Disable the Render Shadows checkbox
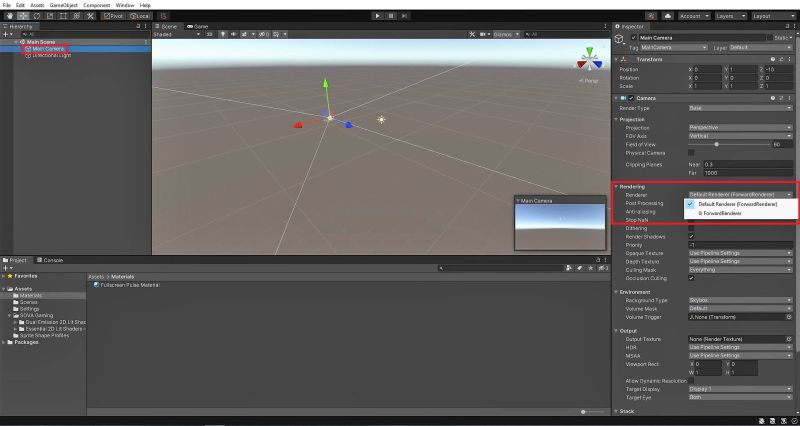Image resolution: width=800 pixels, height=426 pixels. point(691,237)
